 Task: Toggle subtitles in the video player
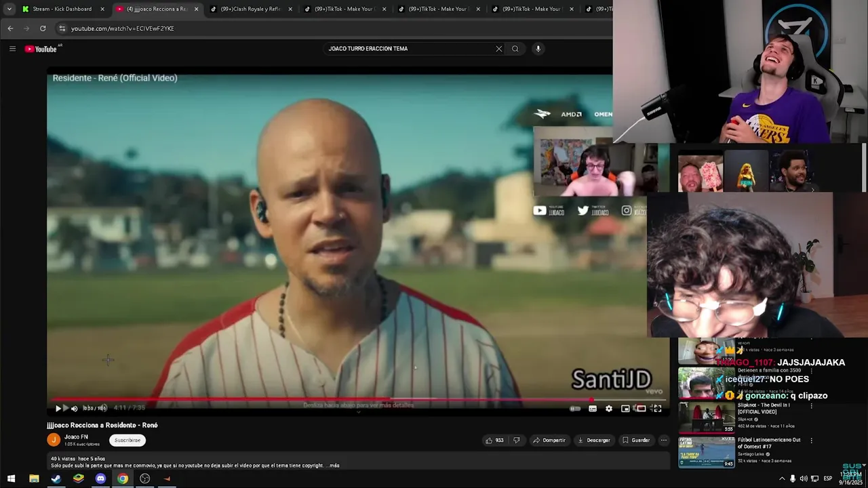[593, 409]
